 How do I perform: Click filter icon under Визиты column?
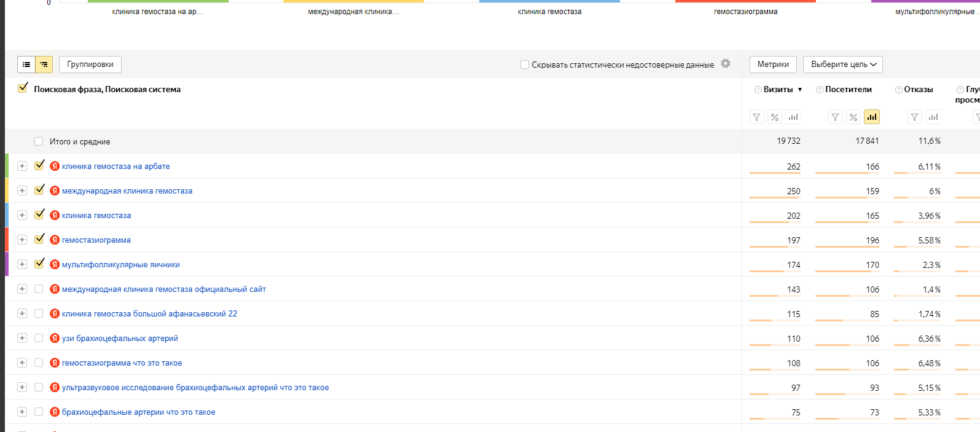coord(757,117)
